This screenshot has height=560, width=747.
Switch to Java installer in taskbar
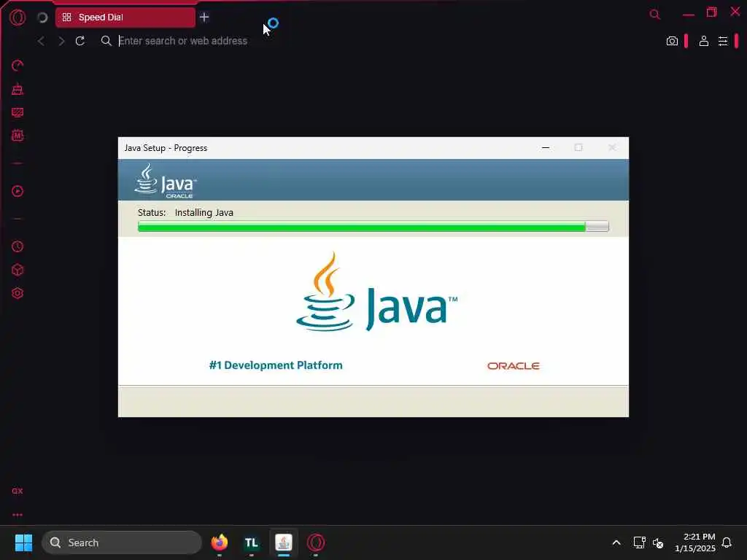pos(284,542)
